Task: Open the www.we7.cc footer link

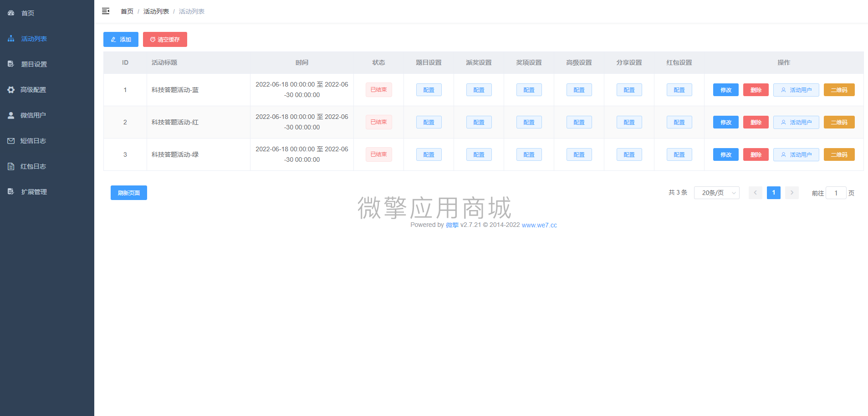Action: [539, 225]
